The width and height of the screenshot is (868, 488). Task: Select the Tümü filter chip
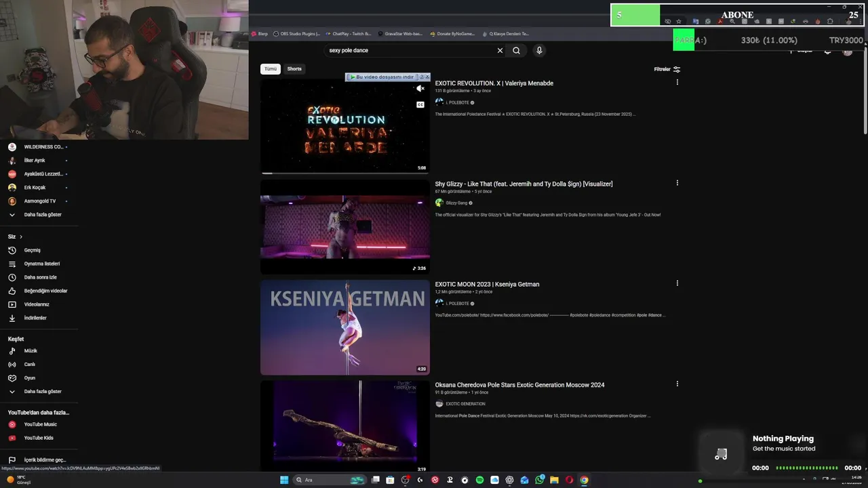[271, 69]
